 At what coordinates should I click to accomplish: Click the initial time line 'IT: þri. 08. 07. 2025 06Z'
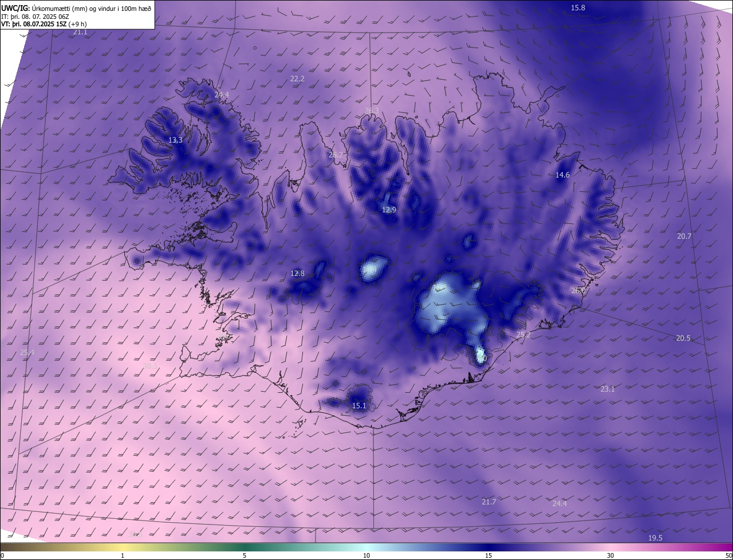tap(36, 17)
